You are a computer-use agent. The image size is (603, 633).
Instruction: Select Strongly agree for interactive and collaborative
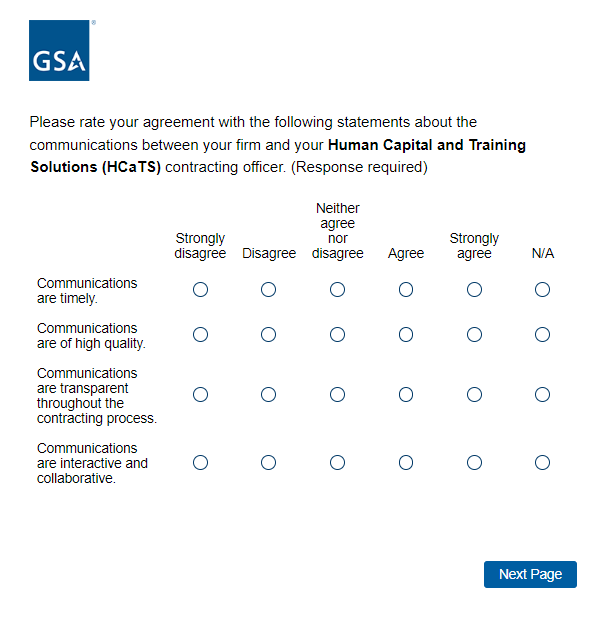pyautogui.click(x=474, y=463)
